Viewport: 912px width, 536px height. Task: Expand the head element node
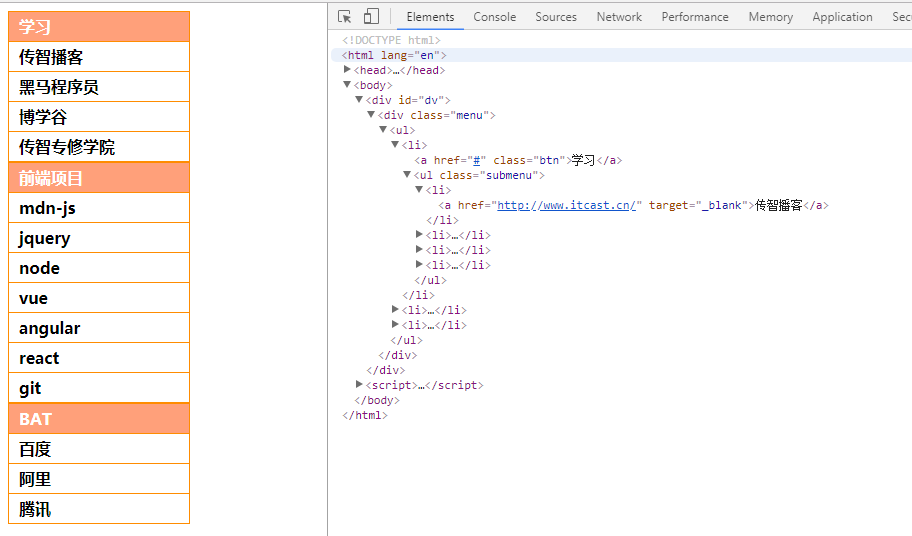click(x=348, y=70)
